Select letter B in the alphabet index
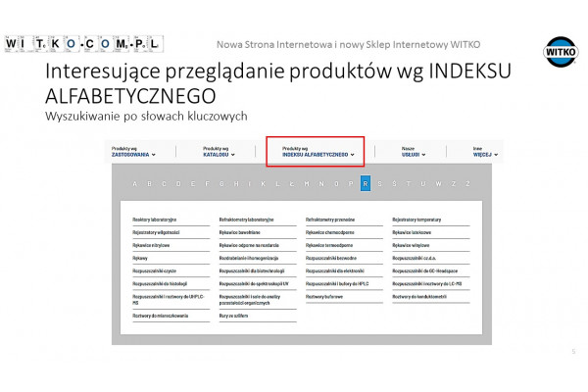The image size is (588, 392). tap(149, 184)
